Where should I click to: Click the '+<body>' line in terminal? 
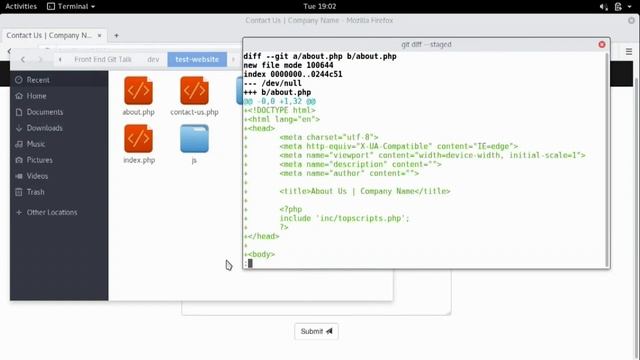point(259,254)
